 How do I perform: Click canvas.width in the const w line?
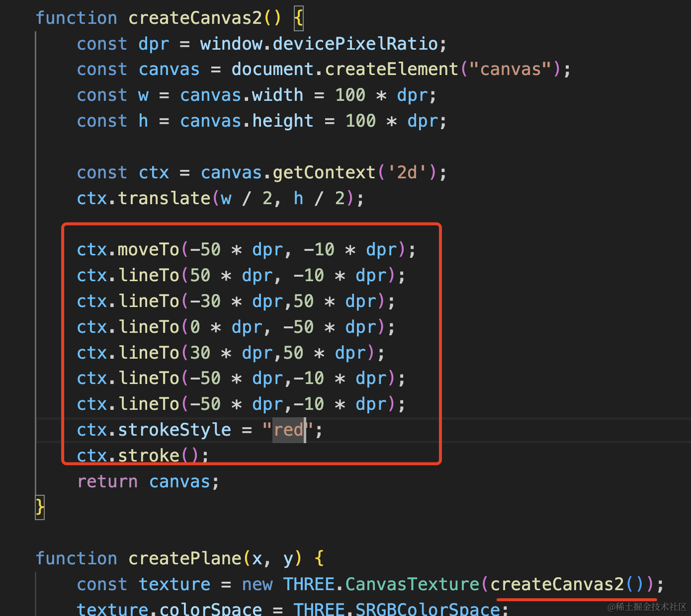[242, 95]
